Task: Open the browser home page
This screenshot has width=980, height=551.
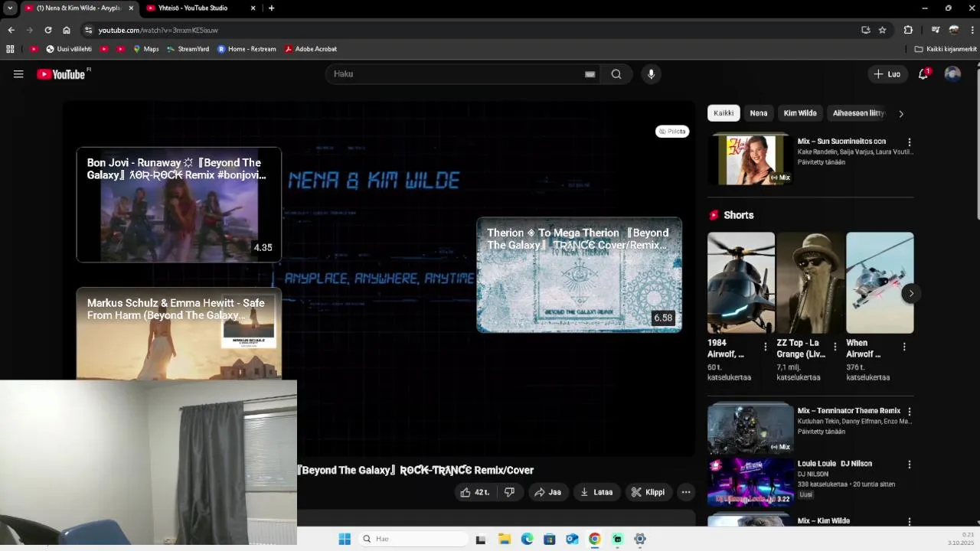Action: [67, 30]
